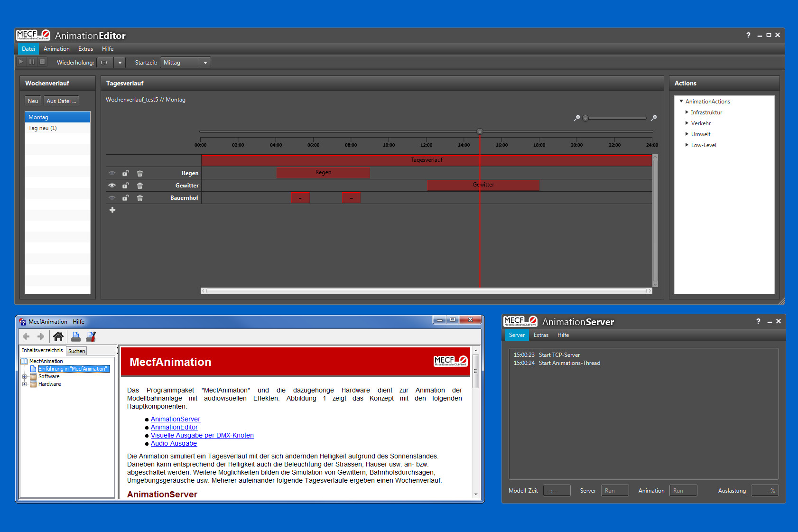Open the Animation menu
The image size is (798, 532).
(x=56, y=49)
